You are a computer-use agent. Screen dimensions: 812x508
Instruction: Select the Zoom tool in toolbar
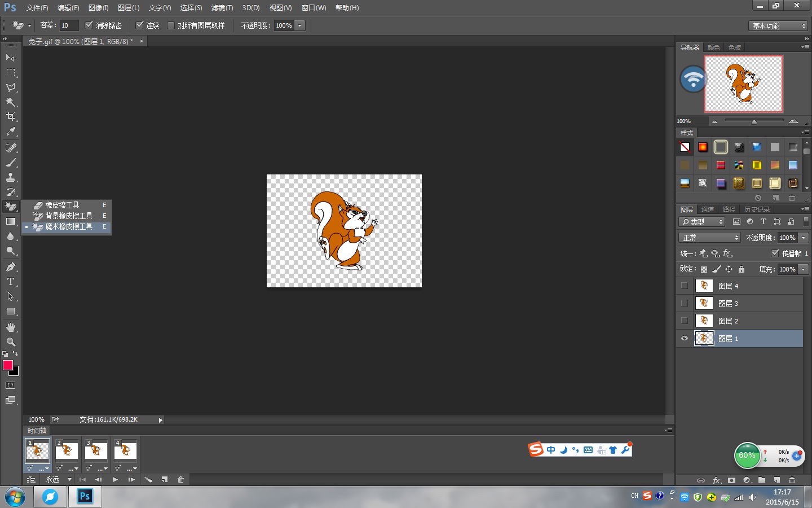coord(11,342)
